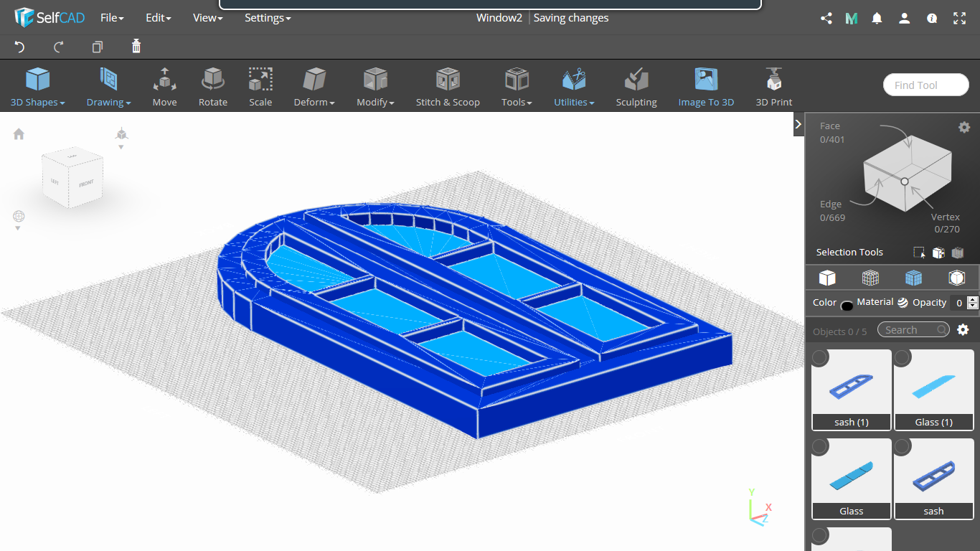
Task: Toggle fullscreen mode
Action: tap(959, 19)
